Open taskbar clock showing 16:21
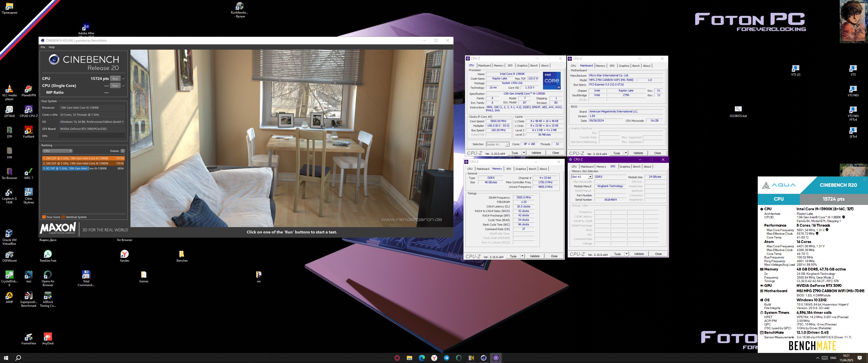Viewport: 868px width, 363px height. pyautogui.click(x=846, y=358)
